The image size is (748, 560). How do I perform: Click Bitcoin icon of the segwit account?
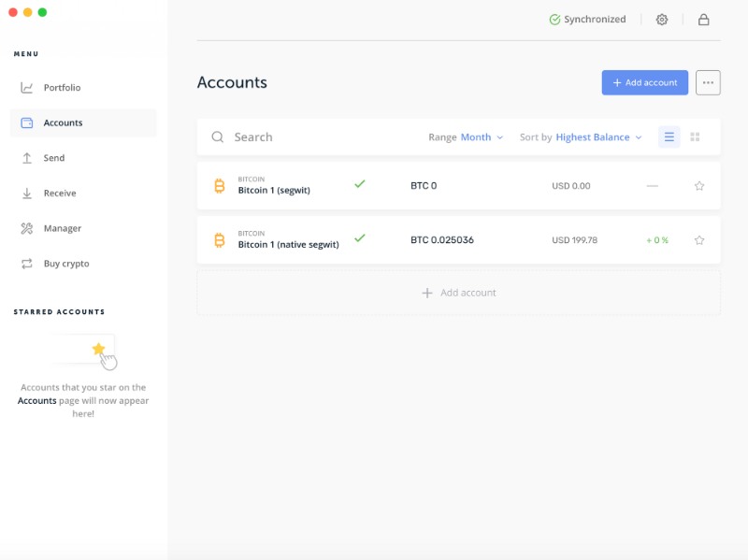(x=220, y=186)
